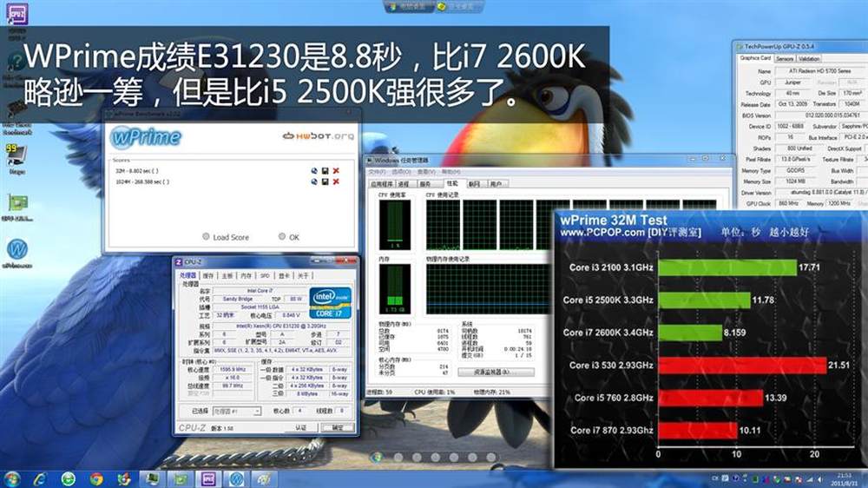868x488 pixels.
Task: Click the volume icon in system tray
Action: 819,479
